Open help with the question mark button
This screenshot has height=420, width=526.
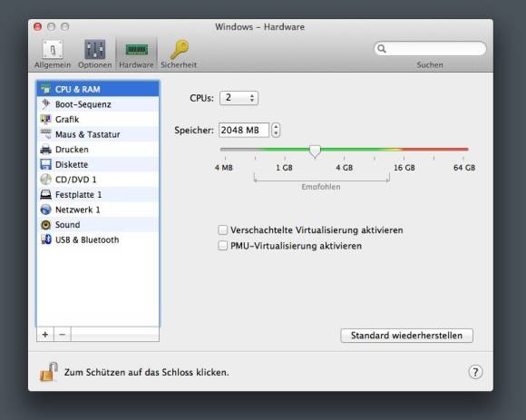point(475,372)
